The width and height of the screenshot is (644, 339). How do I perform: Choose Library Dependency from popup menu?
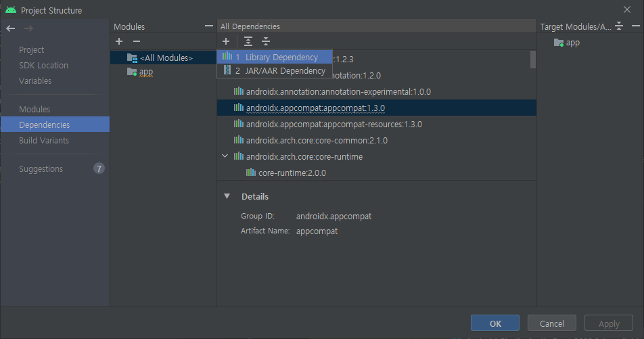pyautogui.click(x=275, y=57)
